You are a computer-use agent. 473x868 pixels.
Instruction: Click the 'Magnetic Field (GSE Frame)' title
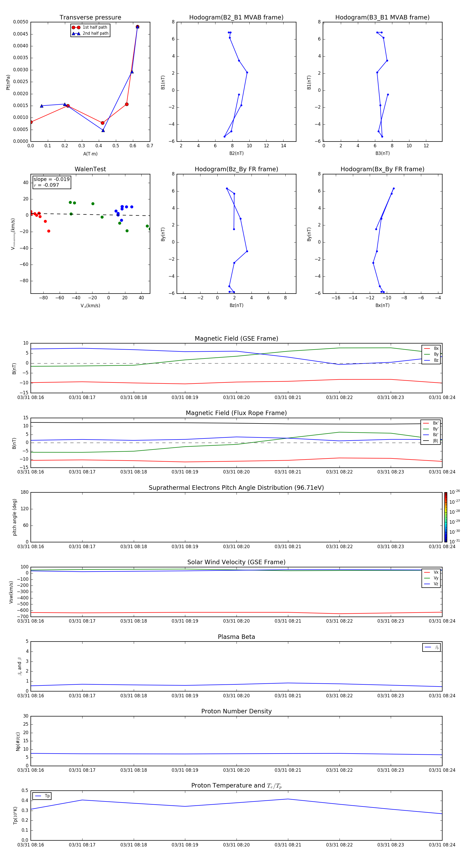(236, 339)
